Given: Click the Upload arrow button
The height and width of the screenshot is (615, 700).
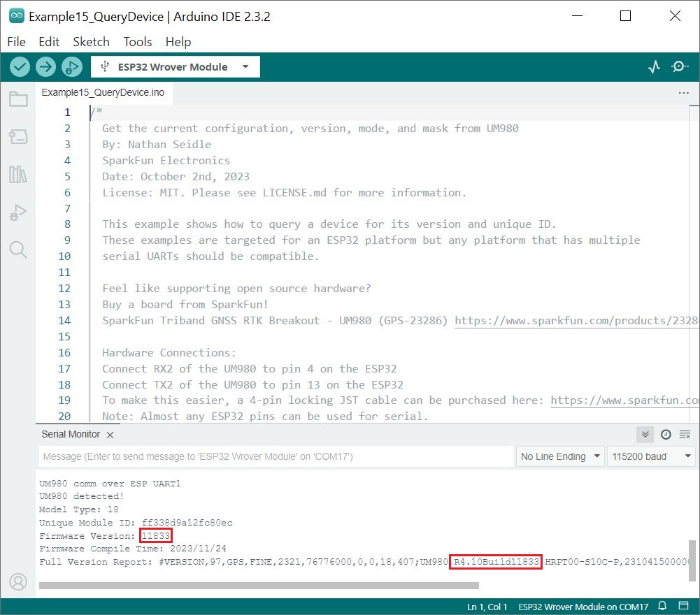Looking at the screenshot, I should coord(45,67).
